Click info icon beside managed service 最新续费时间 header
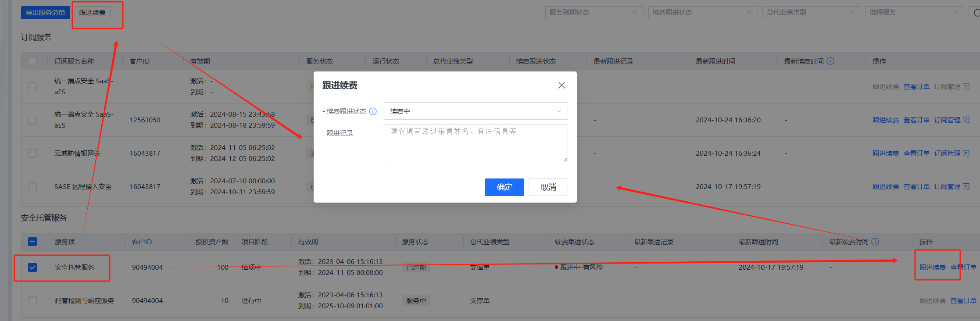Image resolution: width=980 pixels, height=321 pixels. (875, 242)
